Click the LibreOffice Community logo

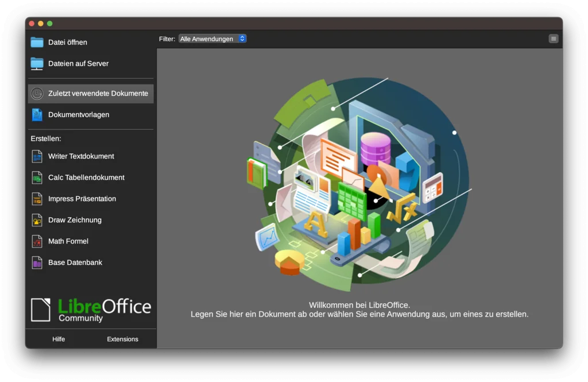point(91,310)
